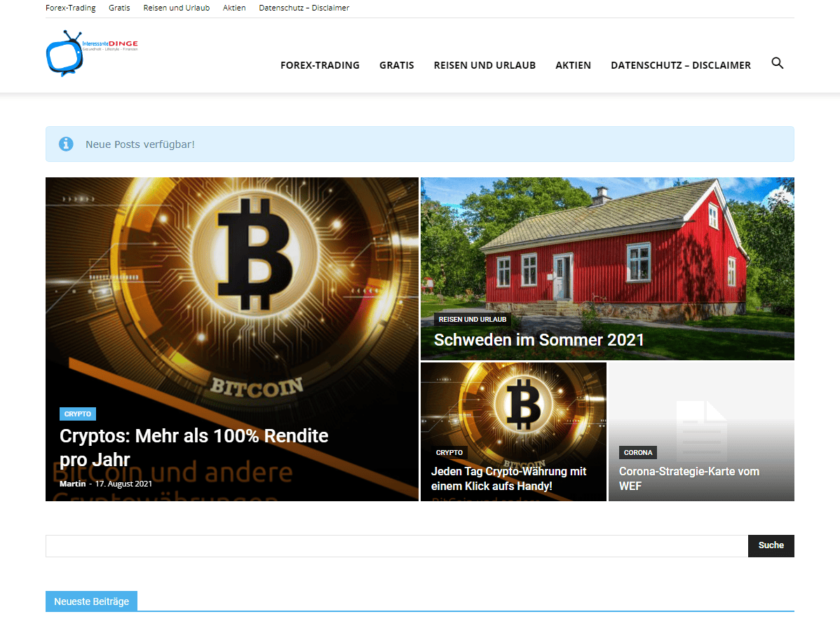Select GRATIS in the main menu
The width and height of the screenshot is (840, 626).
[397, 65]
